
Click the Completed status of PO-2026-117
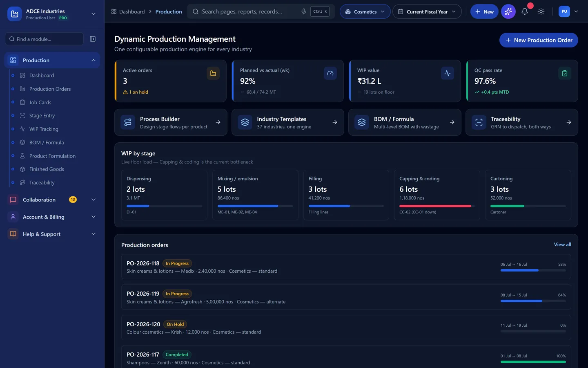tap(177, 355)
